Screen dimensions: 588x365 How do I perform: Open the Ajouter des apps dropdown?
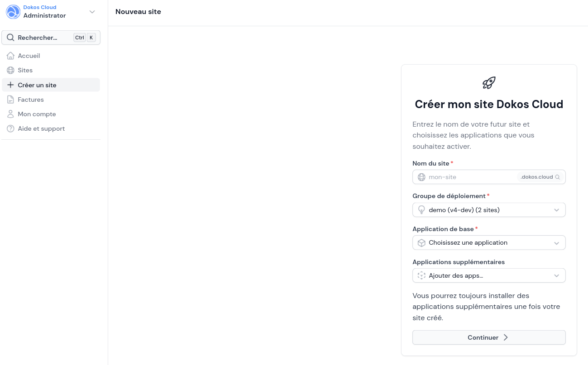(489, 275)
